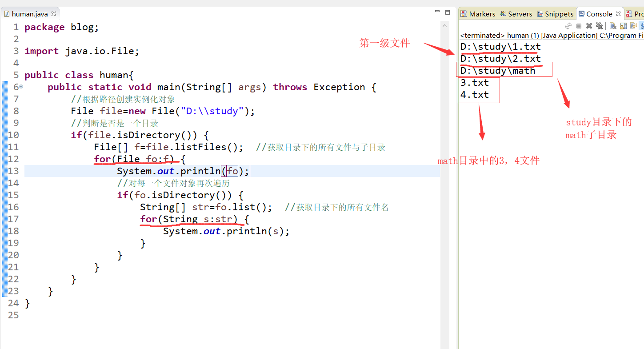
Task: Click line number 13 in the gutter
Action: click(13, 171)
